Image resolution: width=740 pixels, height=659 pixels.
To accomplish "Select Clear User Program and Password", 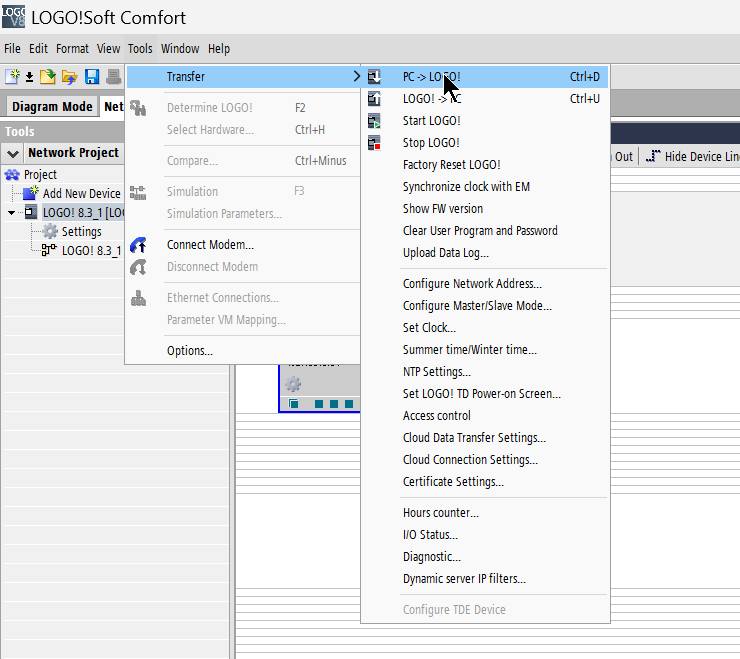I will [485, 231].
